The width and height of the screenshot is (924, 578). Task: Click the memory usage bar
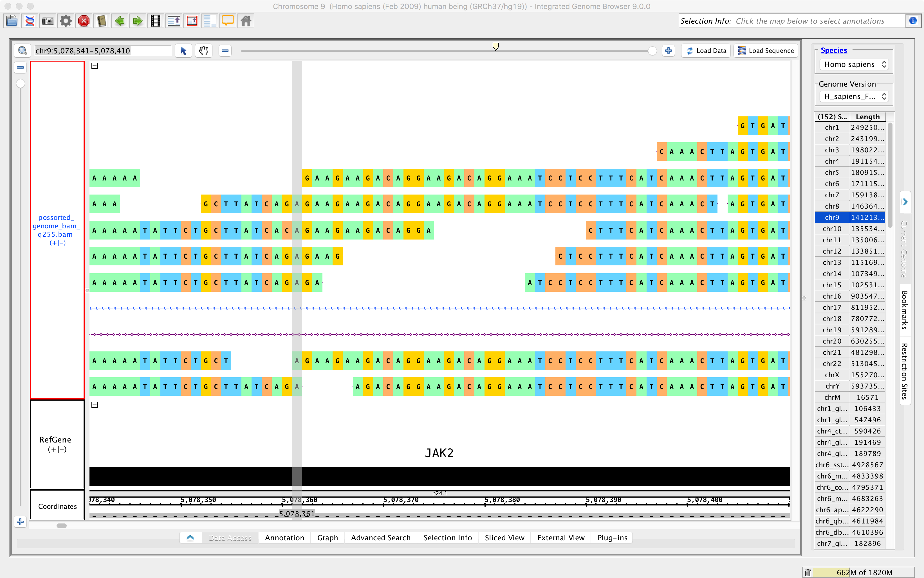864,572
